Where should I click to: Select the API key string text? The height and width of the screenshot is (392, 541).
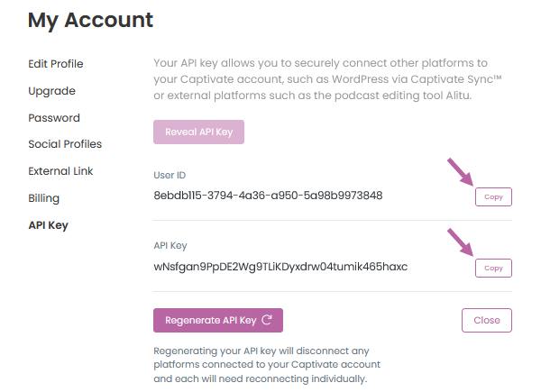(x=280, y=267)
